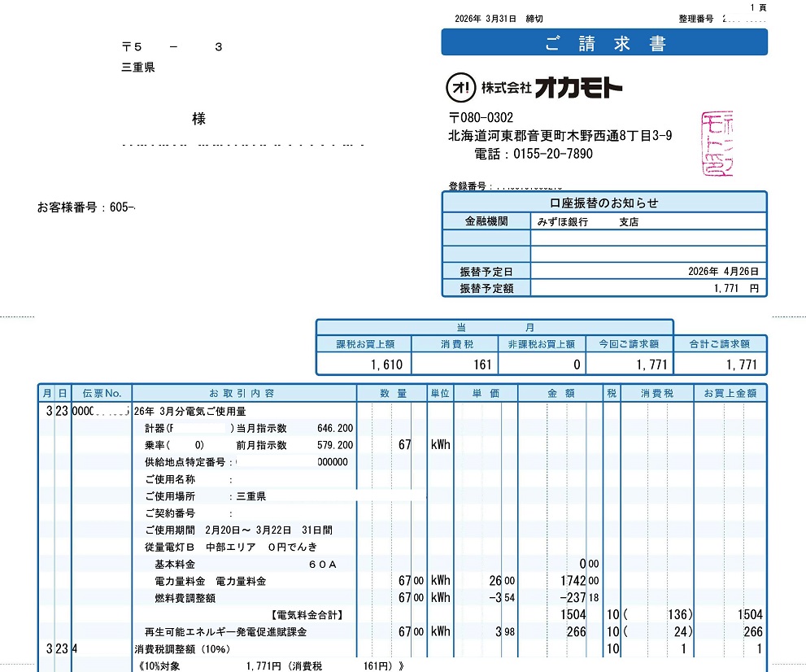Click the 再生可能エネルギー発電促進賦課金 line item
Screen dimensions: 806x672
225,632
